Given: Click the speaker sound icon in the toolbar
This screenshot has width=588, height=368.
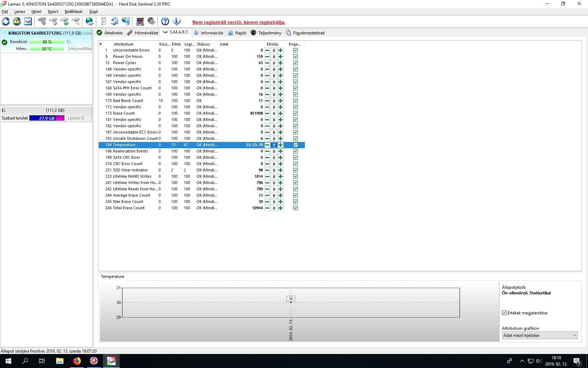Looking at the screenshot, I should pyautogui.click(x=151, y=21).
